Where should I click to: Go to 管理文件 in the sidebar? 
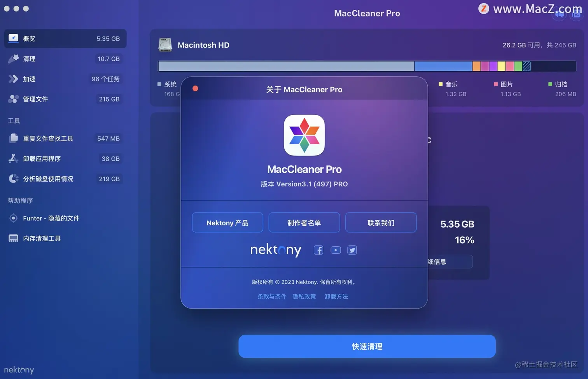pos(65,99)
